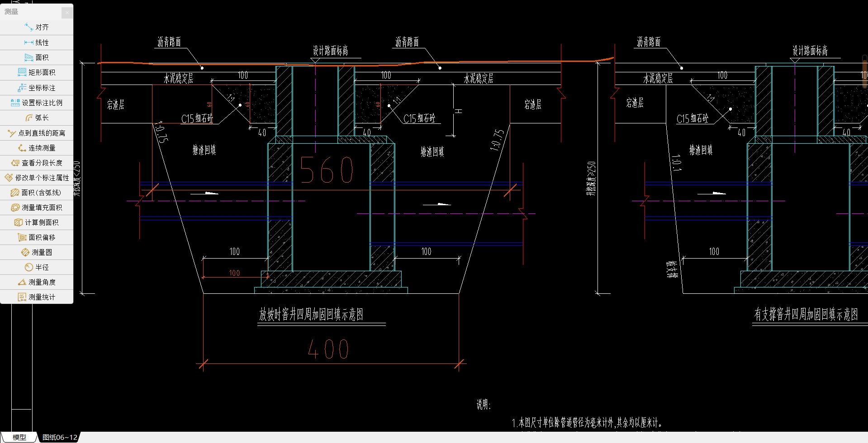This screenshot has height=443, width=868.
Task: Click the small red 100 dimension near the base
Action: tap(234, 273)
